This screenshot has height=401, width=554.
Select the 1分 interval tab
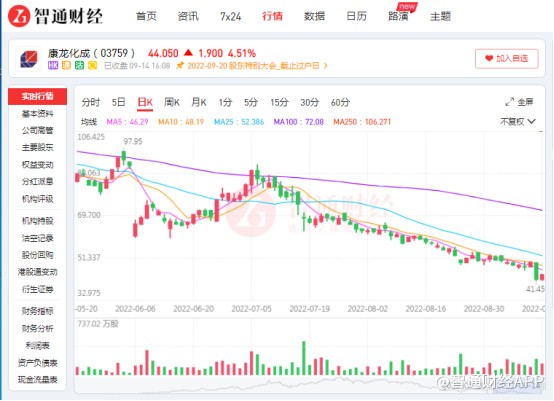225,102
